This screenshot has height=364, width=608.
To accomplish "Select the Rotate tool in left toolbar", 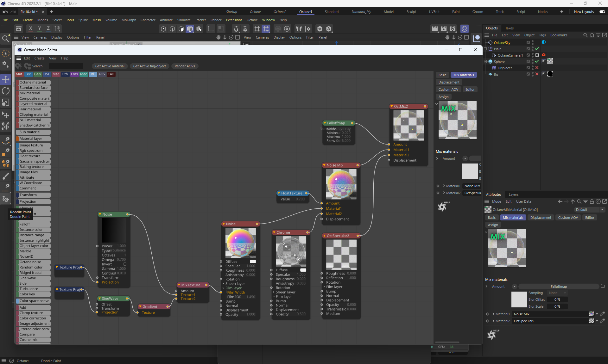I will (6, 91).
